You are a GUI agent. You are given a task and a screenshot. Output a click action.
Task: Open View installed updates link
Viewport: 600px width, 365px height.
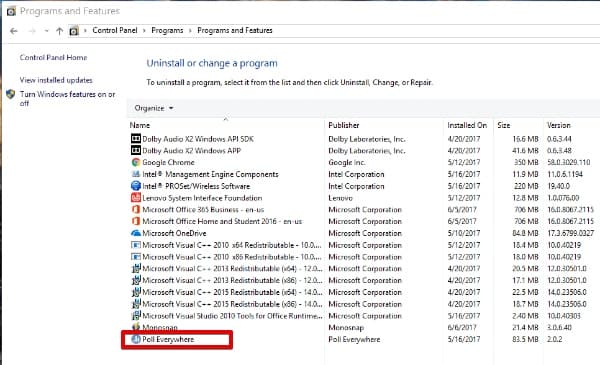coord(56,80)
